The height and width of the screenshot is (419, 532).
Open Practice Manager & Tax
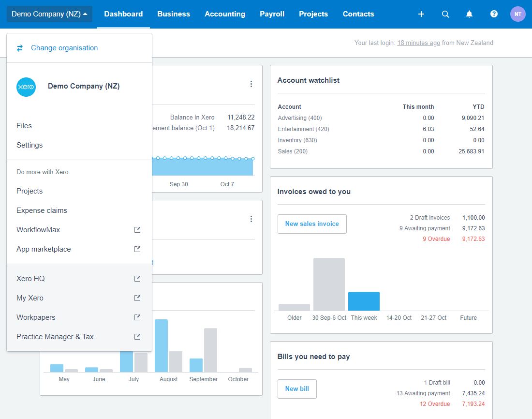click(x=79, y=337)
